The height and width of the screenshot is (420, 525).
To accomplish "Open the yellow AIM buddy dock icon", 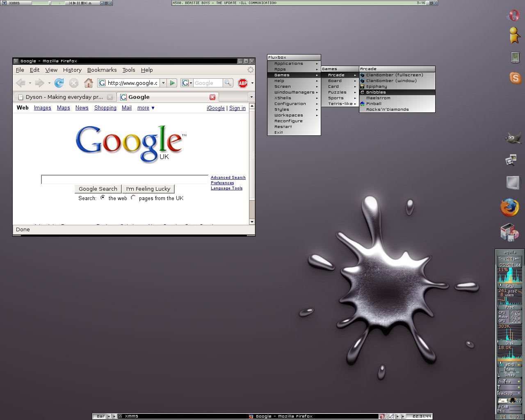I will (514, 36).
